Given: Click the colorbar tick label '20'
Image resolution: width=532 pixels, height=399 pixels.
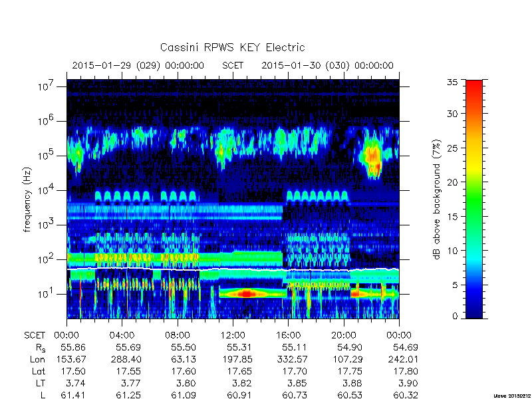Looking at the screenshot, I should (453, 182).
